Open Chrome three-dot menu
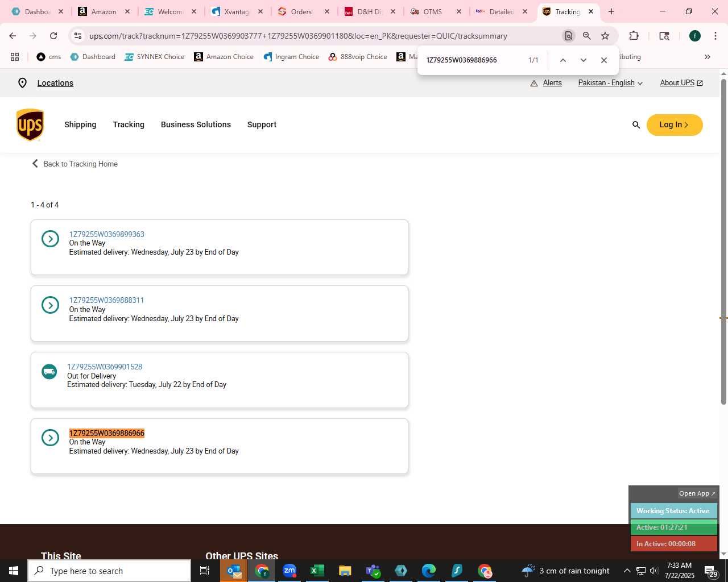 pos(715,36)
